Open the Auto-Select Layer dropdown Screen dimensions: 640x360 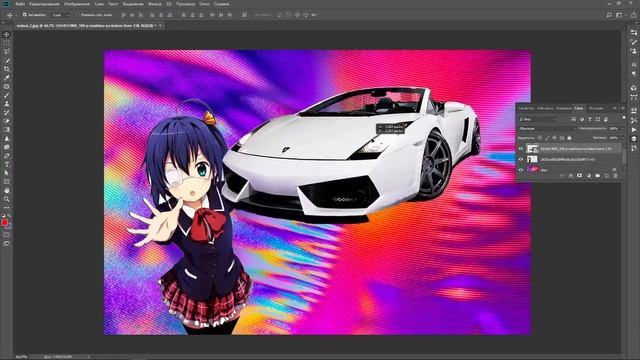click(61, 15)
